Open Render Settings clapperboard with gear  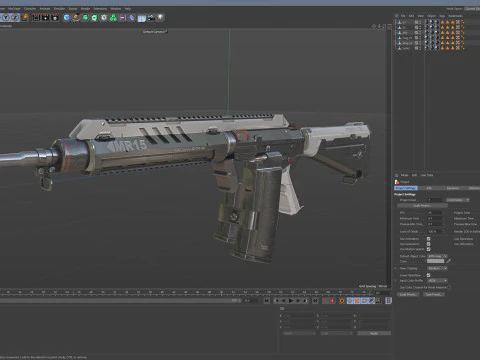click(x=55, y=17)
